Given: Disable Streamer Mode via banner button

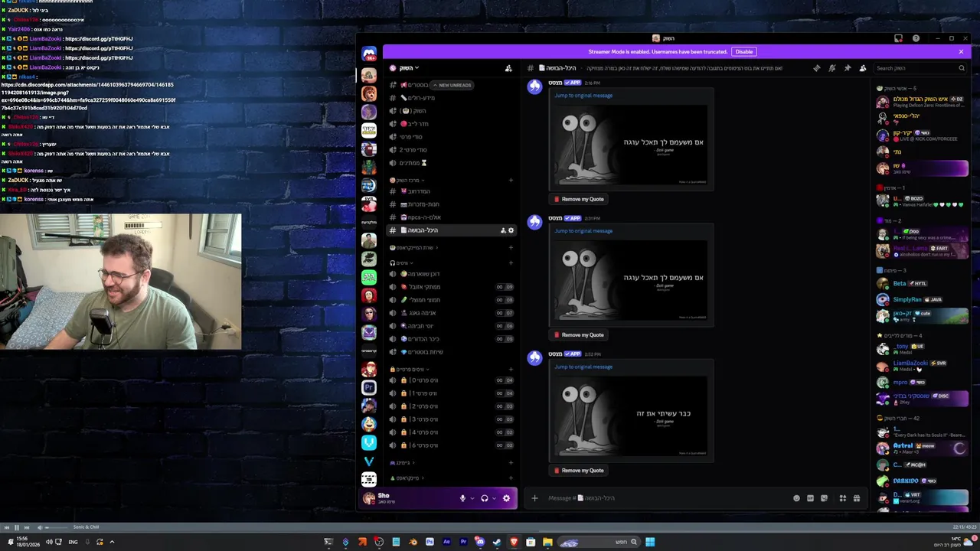Looking at the screenshot, I should coord(743,51).
